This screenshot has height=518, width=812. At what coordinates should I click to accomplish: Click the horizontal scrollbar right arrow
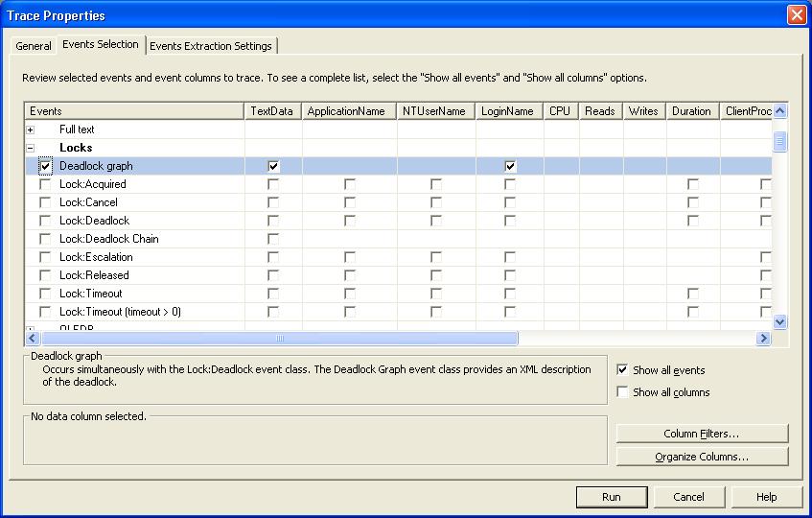tap(763, 339)
